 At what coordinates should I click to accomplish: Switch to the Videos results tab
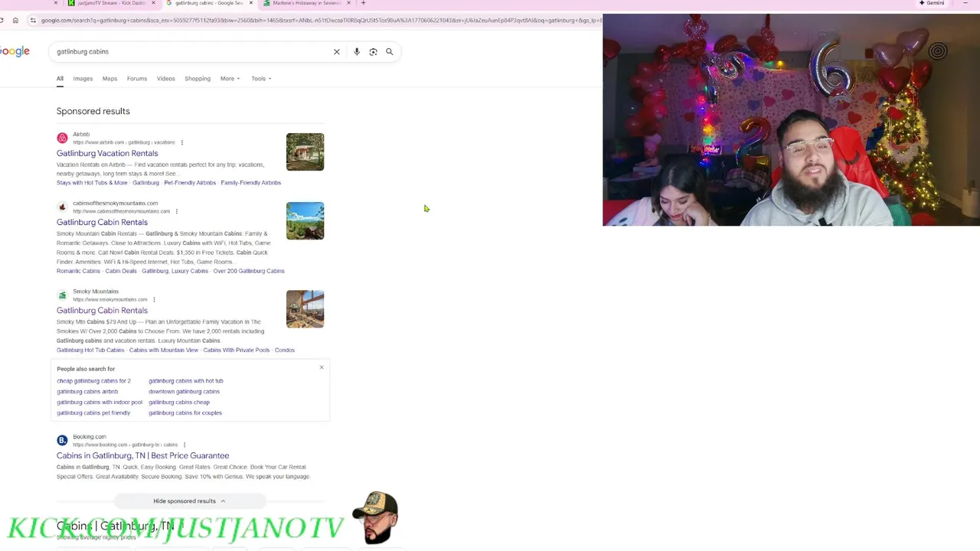[x=166, y=79]
